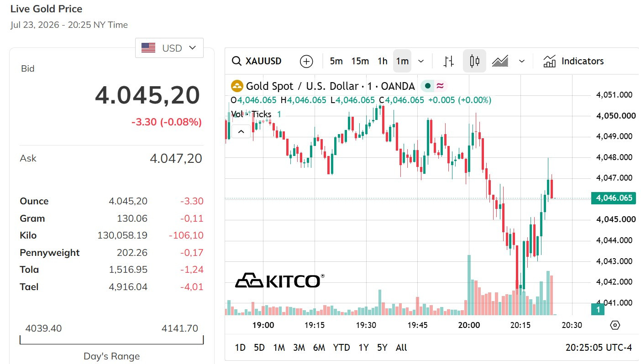Select the candlestick chart style icon
Viewport: 641px width, 364px height.
(x=475, y=61)
